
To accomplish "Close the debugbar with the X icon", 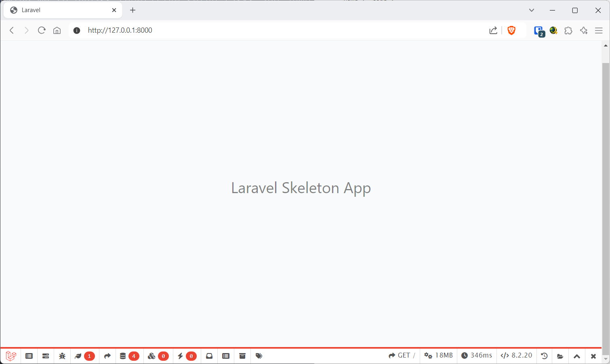I will pyautogui.click(x=593, y=356).
